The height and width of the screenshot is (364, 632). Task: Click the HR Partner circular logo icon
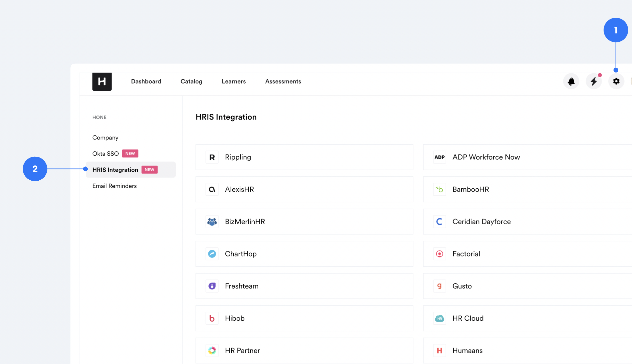click(x=212, y=351)
